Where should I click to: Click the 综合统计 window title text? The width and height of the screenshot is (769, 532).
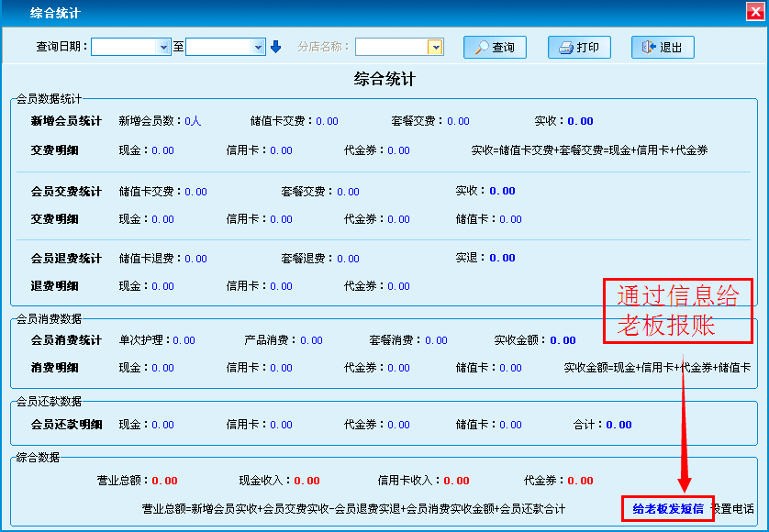click(x=54, y=13)
